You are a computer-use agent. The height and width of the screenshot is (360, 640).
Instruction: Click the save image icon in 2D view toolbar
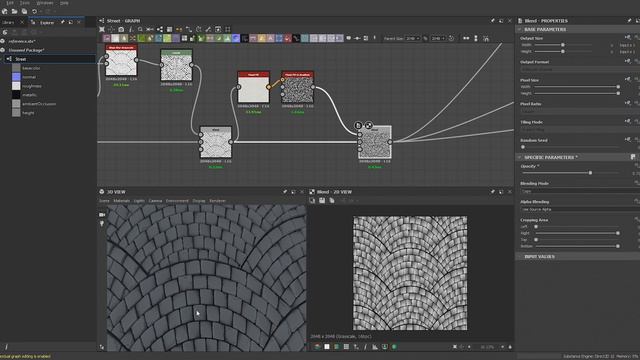[322, 200]
